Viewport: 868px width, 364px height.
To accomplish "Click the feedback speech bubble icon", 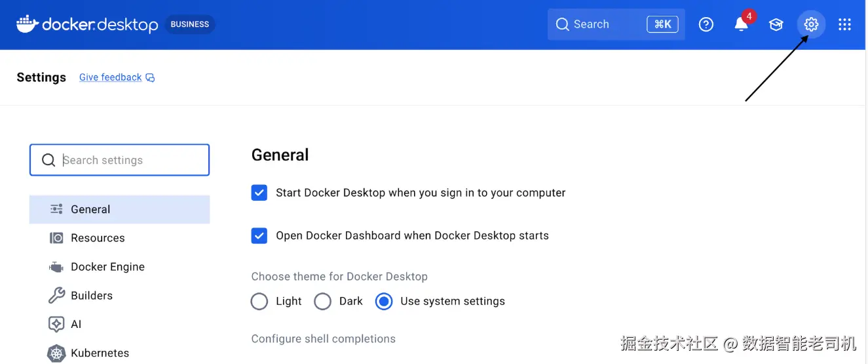I will (x=150, y=77).
